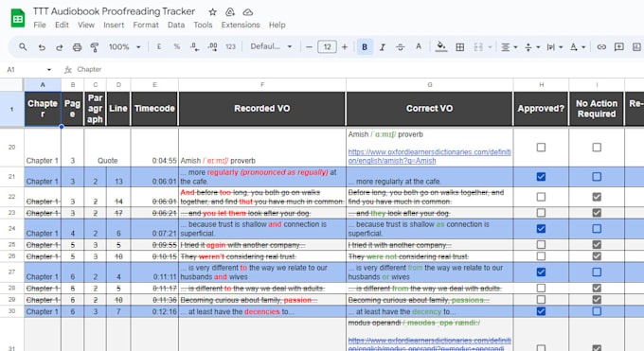
Task: Format as percent
Action: (176, 46)
